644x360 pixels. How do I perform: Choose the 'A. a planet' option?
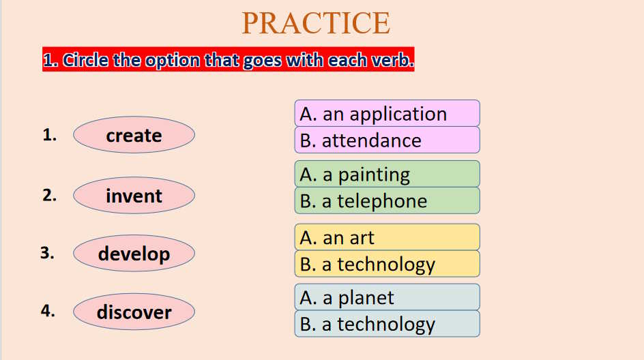pos(387,297)
